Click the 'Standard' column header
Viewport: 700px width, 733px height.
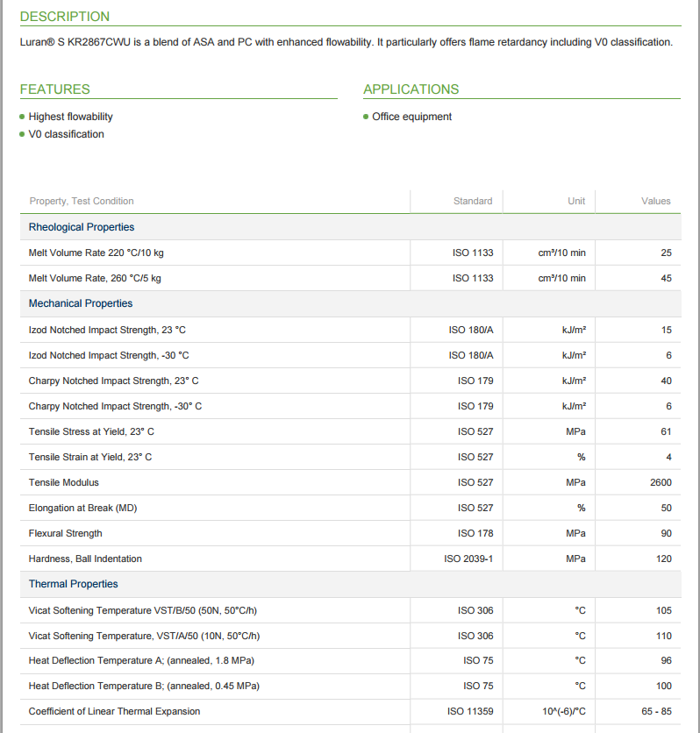473,201
